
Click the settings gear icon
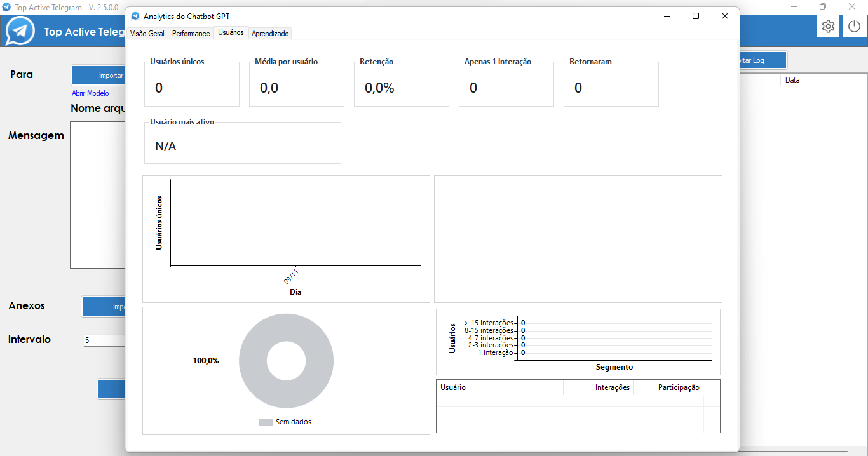click(828, 27)
